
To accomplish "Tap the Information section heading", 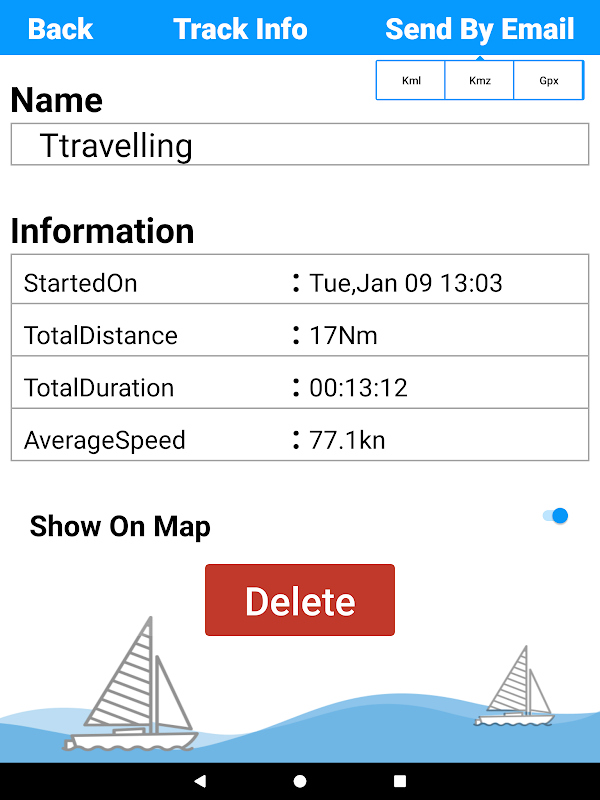I will 102,231.
